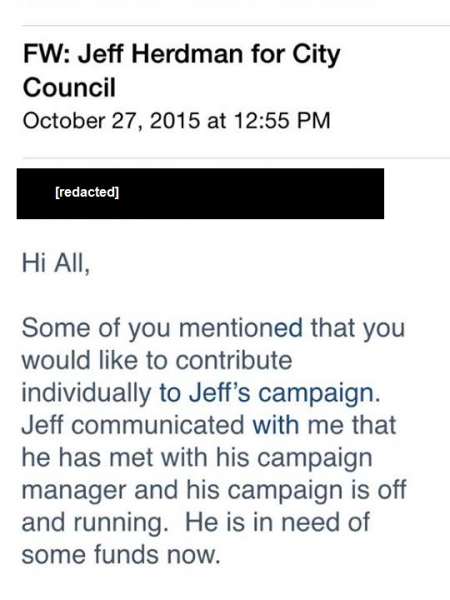
Task: Click the '[redacted]' label text
Action: [87, 192]
